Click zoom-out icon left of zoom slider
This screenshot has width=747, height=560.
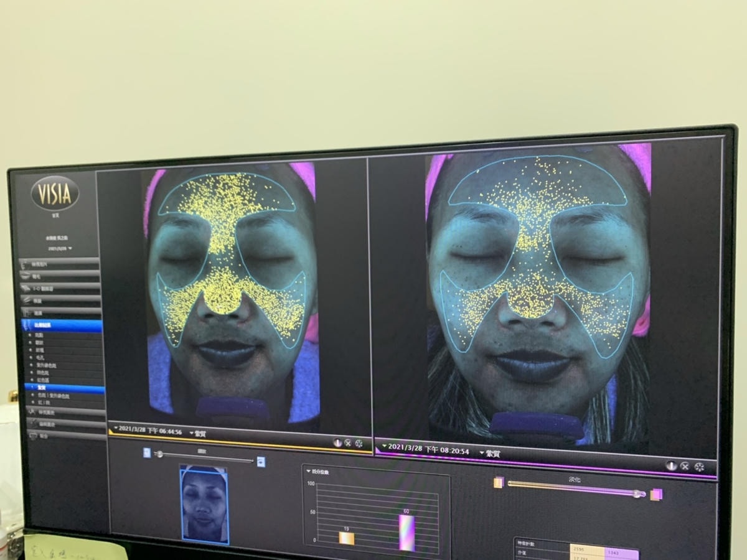click(147, 453)
